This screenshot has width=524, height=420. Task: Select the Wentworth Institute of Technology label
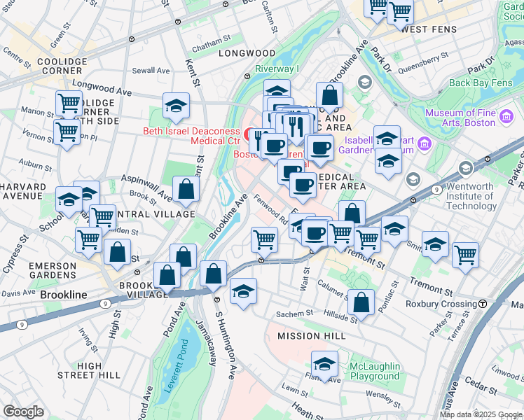[471, 196]
